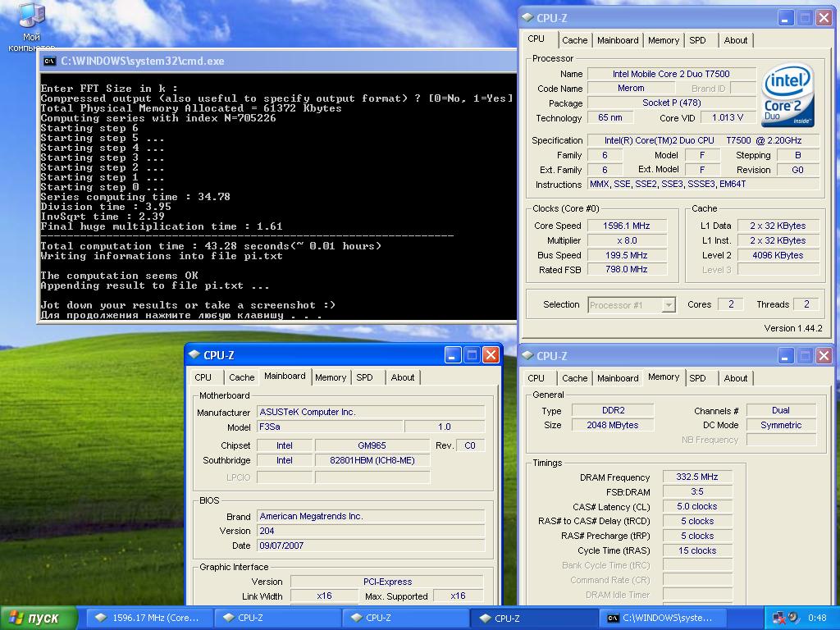Activate the cmd.exe taskbar button
The image size is (840, 630).
(663, 618)
